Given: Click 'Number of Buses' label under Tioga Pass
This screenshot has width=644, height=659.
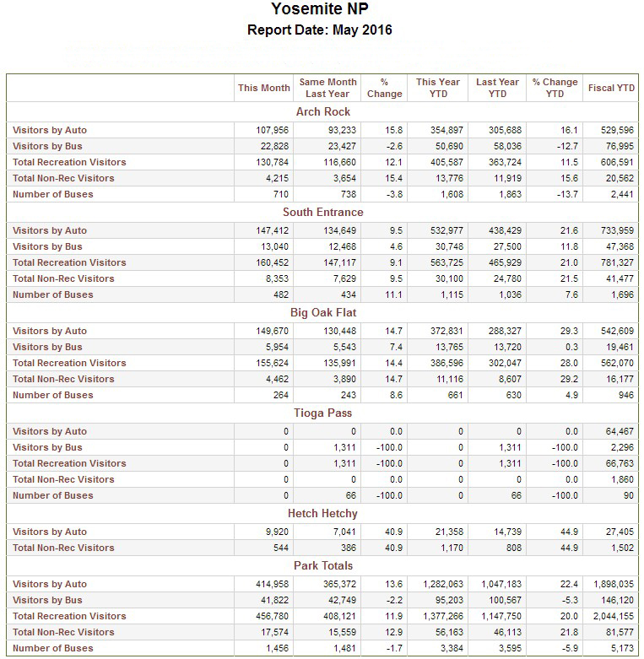Looking at the screenshot, I should pyautogui.click(x=53, y=495).
